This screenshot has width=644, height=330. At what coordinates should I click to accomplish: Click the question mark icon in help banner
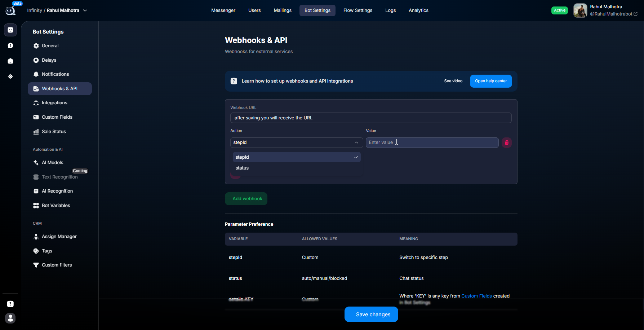[x=234, y=81]
